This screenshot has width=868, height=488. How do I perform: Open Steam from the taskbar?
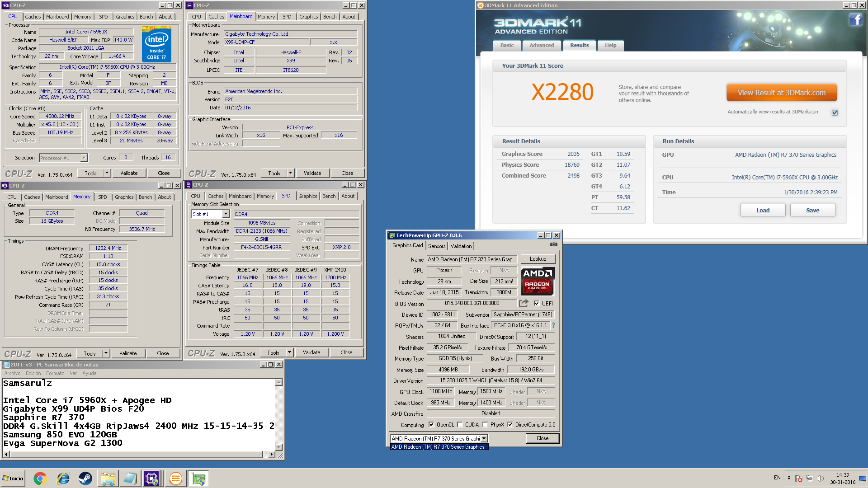point(85,479)
